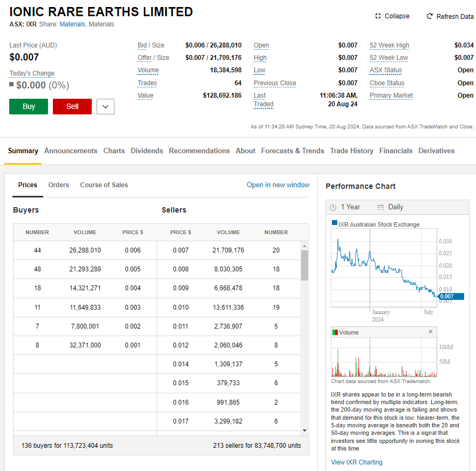Click buyer price 0.005 cell
This screenshot has width=476, height=471.
coord(133,269)
